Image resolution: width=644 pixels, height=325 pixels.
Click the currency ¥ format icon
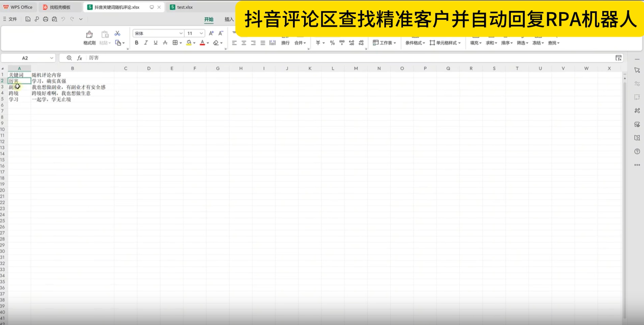318,43
